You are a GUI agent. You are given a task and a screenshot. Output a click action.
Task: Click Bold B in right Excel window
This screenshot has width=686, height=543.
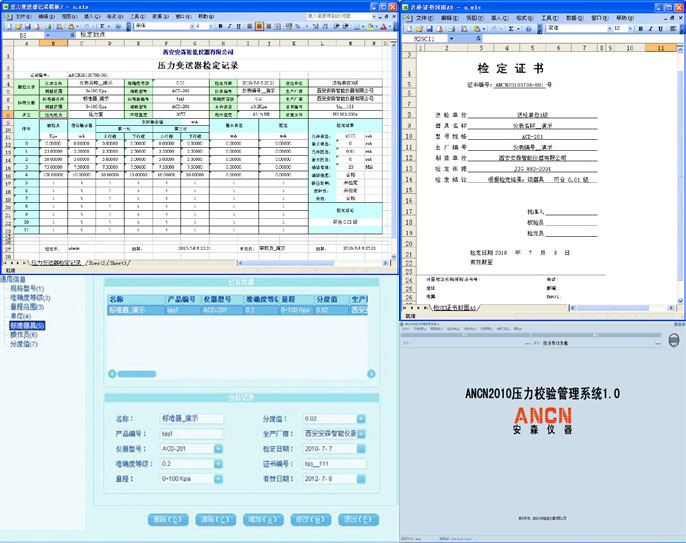click(640, 28)
